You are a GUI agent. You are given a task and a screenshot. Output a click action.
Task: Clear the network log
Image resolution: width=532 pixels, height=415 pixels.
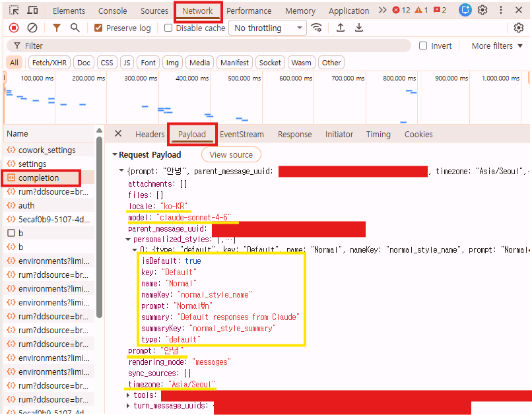click(32, 27)
